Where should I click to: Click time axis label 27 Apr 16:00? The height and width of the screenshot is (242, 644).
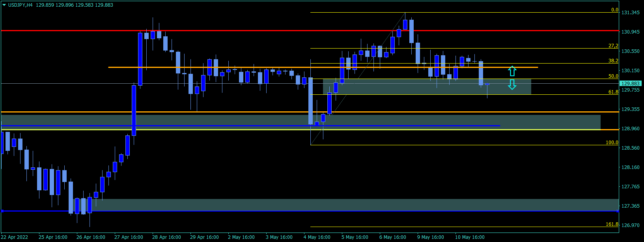pyautogui.click(x=129, y=237)
